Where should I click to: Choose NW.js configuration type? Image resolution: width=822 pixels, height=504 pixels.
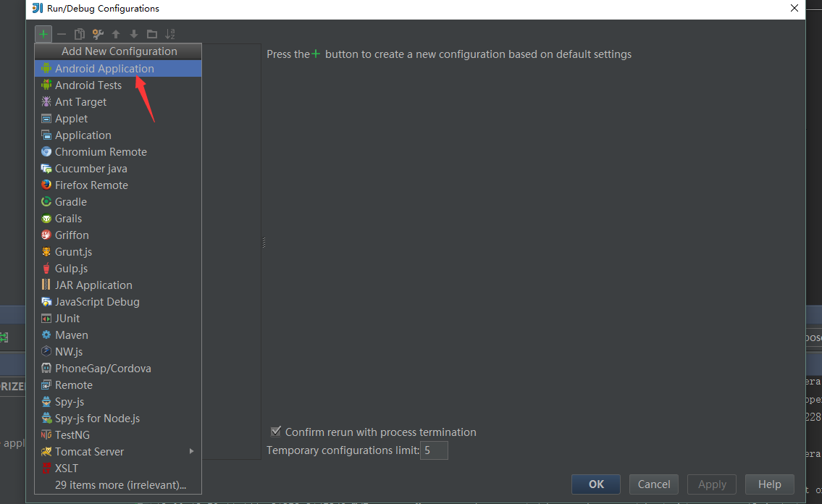(118, 351)
